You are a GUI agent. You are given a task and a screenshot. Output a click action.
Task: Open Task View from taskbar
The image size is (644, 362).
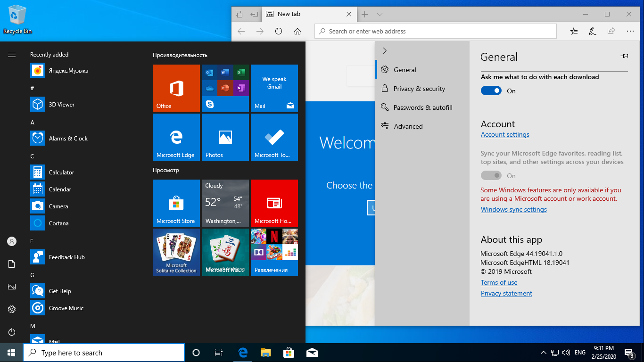(x=218, y=353)
